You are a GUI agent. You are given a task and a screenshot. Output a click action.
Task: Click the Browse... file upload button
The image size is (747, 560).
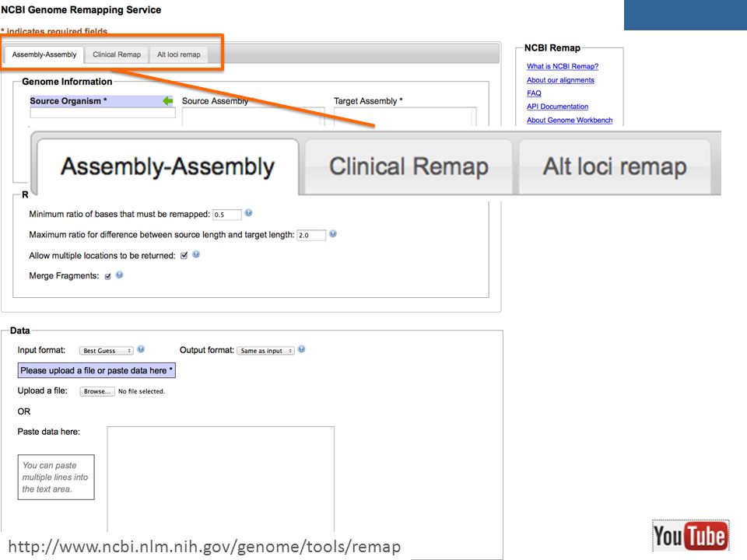pyautogui.click(x=96, y=391)
